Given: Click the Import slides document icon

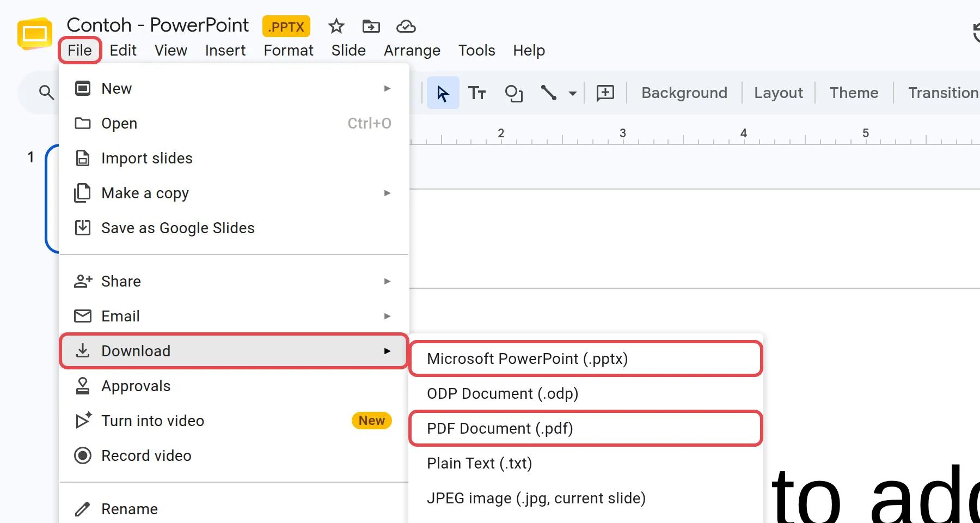Looking at the screenshot, I should click(x=82, y=158).
